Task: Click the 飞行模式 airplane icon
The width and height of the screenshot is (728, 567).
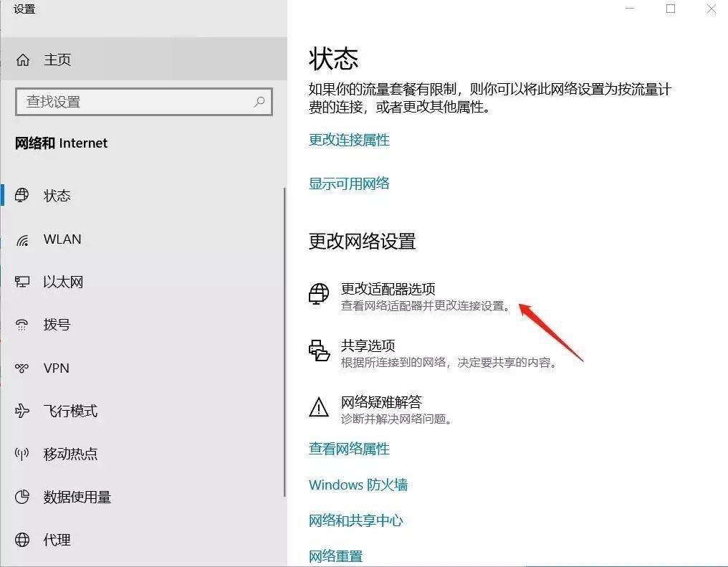Action: point(21,411)
